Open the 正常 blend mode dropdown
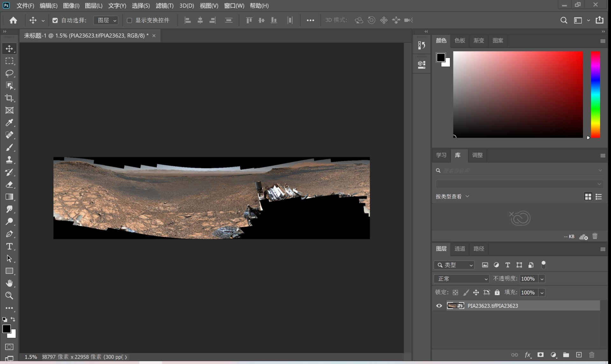Image resolution: width=611 pixels, height=364 pixels. (461, 279)
